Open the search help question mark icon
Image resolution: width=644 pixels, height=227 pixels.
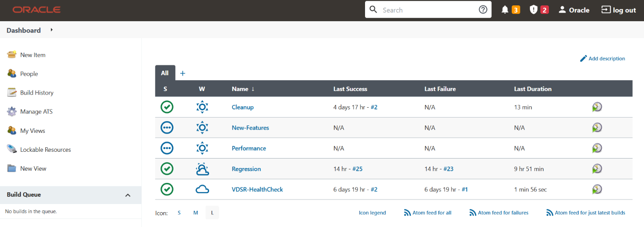[x=483, y=10]
